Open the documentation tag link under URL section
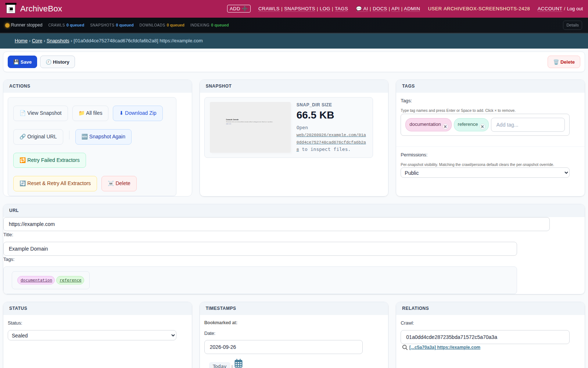588x368 pixels. point(36,280)
